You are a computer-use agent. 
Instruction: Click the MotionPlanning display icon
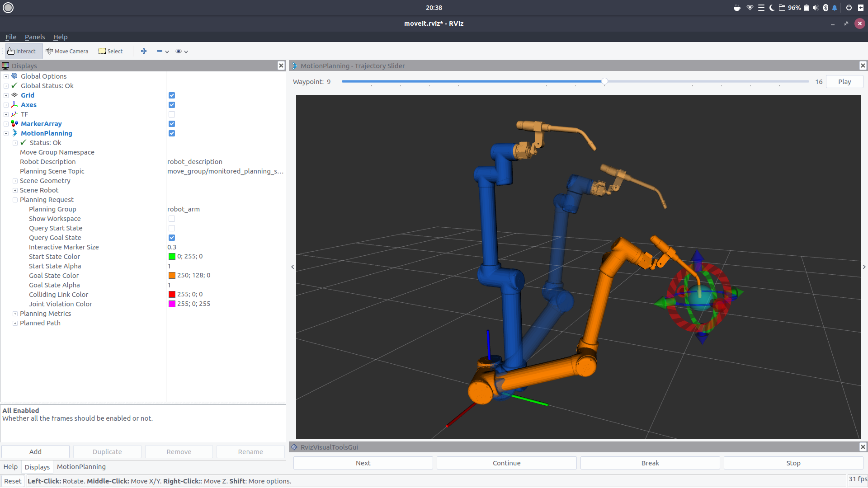[x=14, y=133]
